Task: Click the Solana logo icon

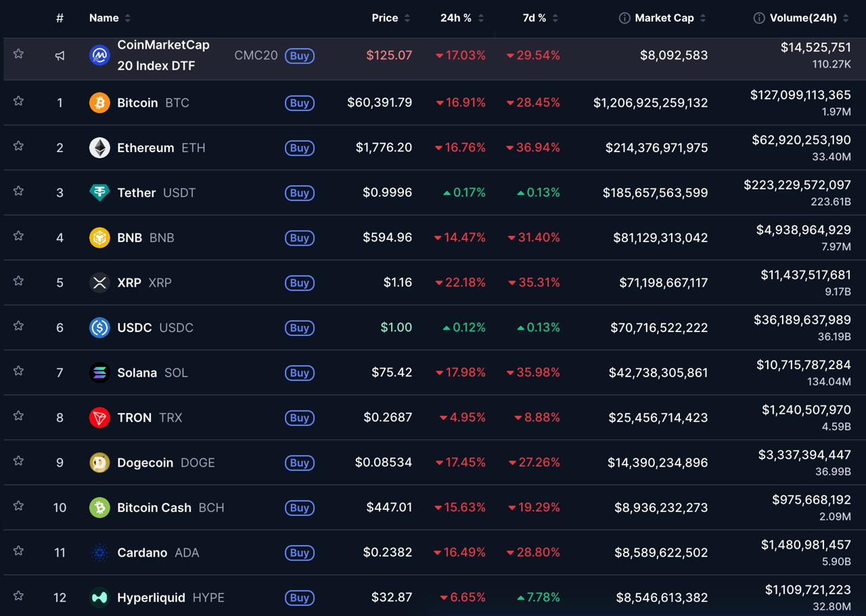Action: pos(99,373)
